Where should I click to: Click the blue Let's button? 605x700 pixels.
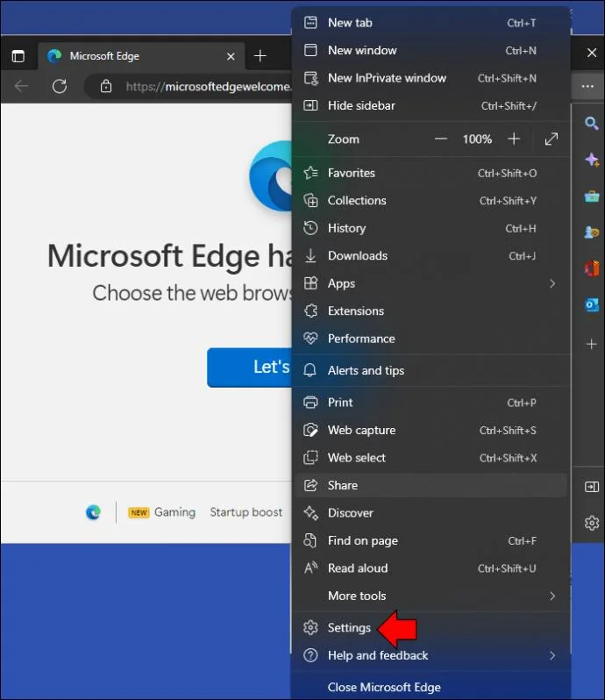coord(249,367)
